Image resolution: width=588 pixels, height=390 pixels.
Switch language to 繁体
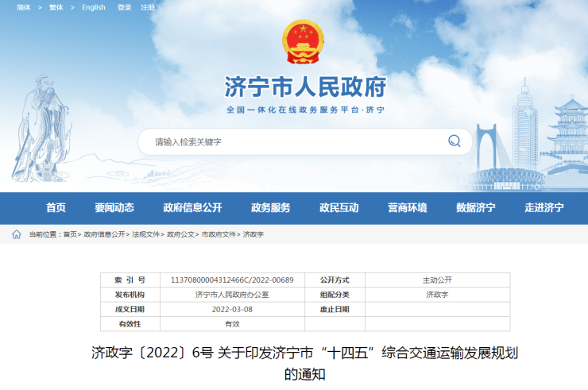pos(56,7)
